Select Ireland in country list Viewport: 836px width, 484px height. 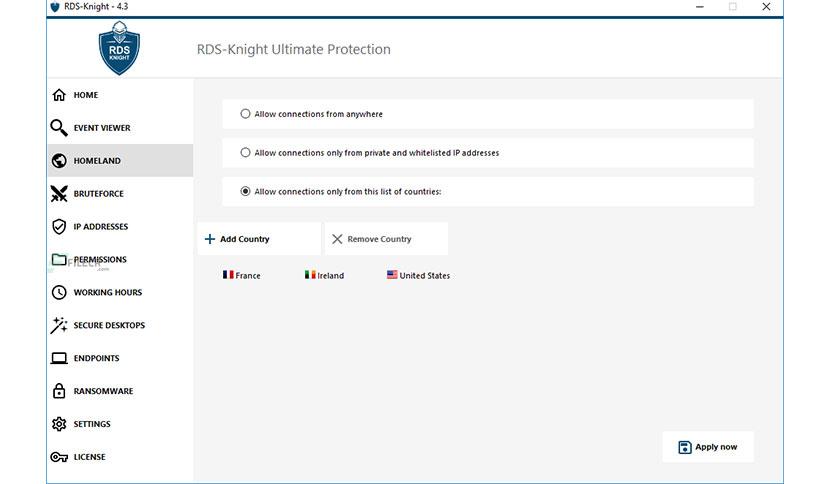(x=324, y=275)
